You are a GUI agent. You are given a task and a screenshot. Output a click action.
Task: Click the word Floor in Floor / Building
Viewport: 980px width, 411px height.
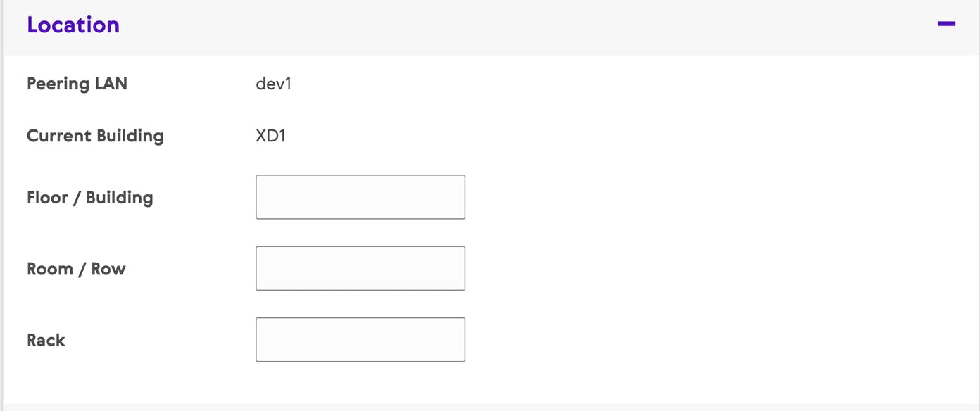click(47, 198)
